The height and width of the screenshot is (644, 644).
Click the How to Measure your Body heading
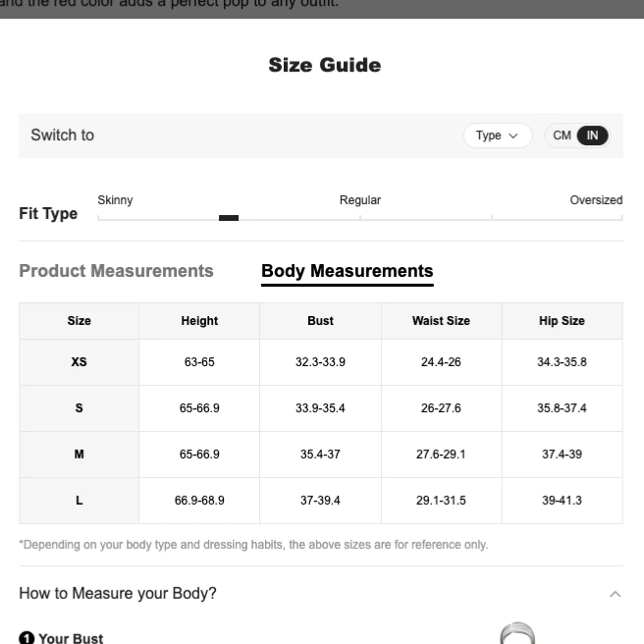(x=118, y=594)
